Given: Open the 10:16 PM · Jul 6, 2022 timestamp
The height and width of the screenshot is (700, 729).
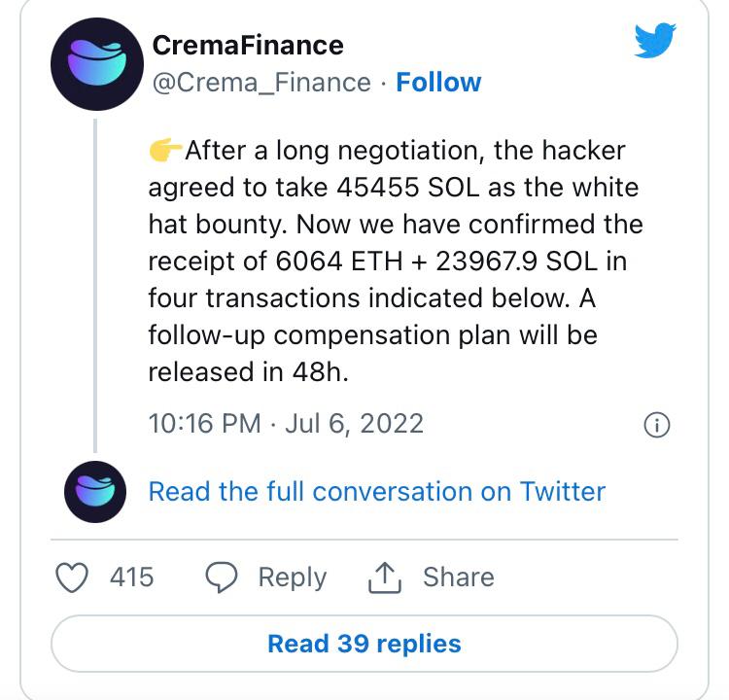Looking at the screenshot, I should [286, 424].
